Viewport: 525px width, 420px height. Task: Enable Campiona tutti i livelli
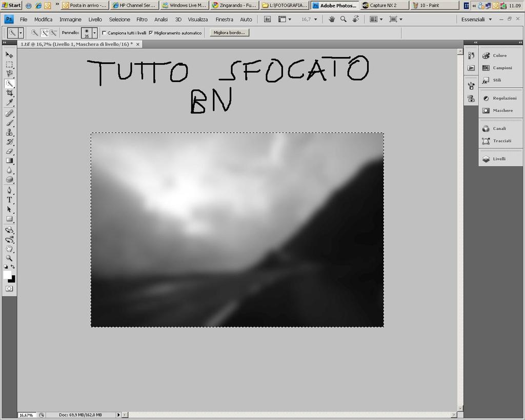[x=104, y=32]
